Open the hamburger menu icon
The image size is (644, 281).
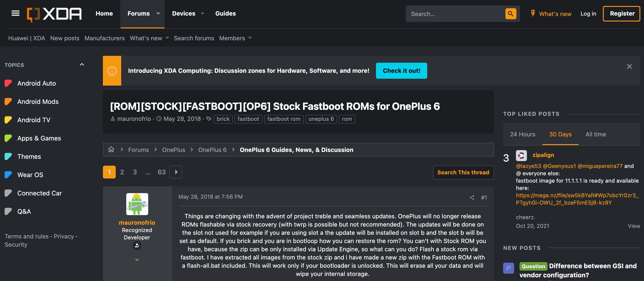pyautogui.click(x=16, y=13)
